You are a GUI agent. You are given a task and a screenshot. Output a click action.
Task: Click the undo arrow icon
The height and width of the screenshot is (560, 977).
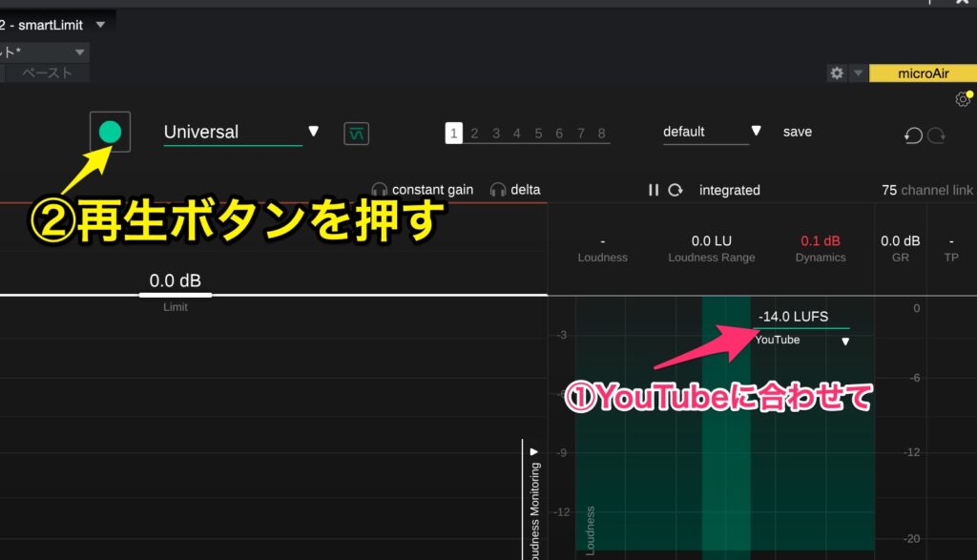(x=913, y=135)
